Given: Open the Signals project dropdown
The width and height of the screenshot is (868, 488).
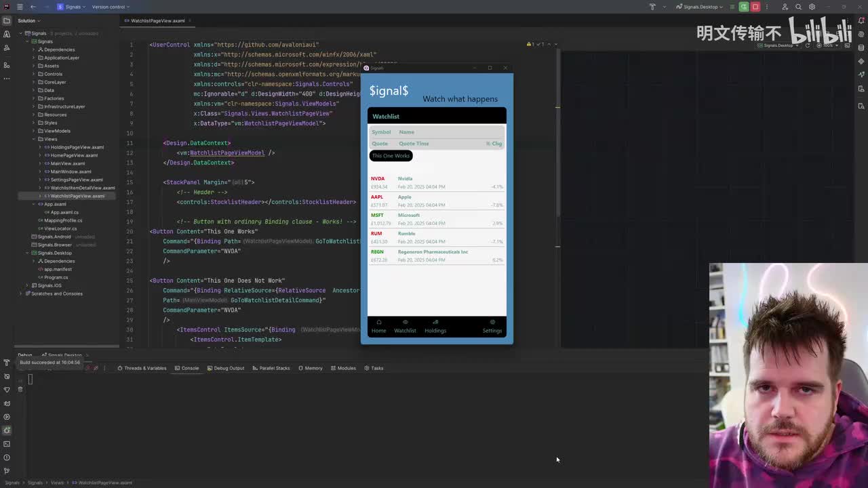Looking at the screenshot, I should (71, 7).
